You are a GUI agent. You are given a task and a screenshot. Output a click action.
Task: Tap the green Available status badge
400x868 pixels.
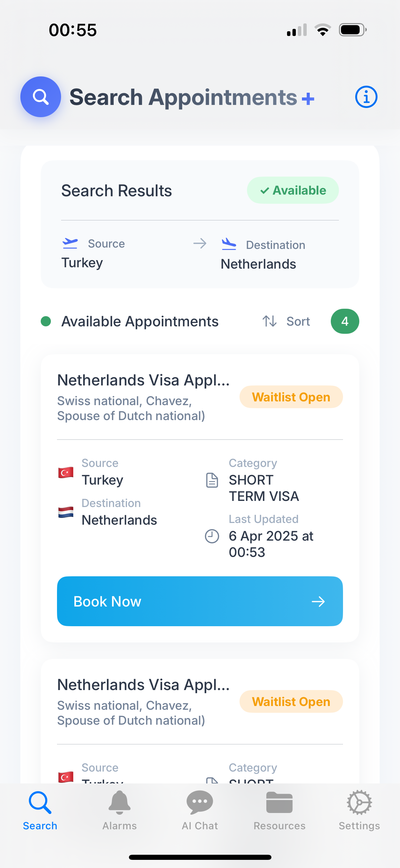[293, 190]
